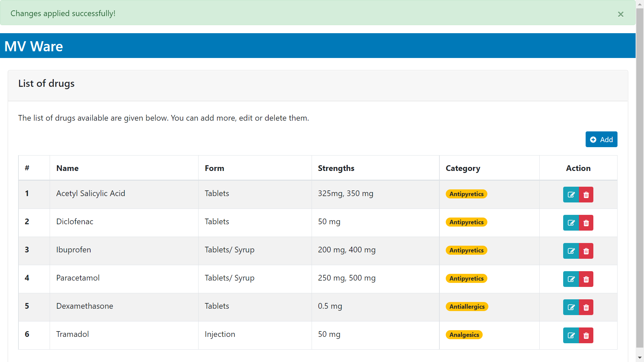Edit the Acetyl Salicylic Acid entry

(571, 195)
